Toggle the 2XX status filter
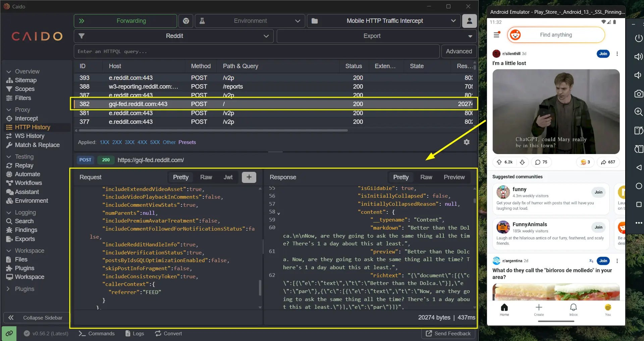This screenshot has width=644, height=341. [117, 142]
